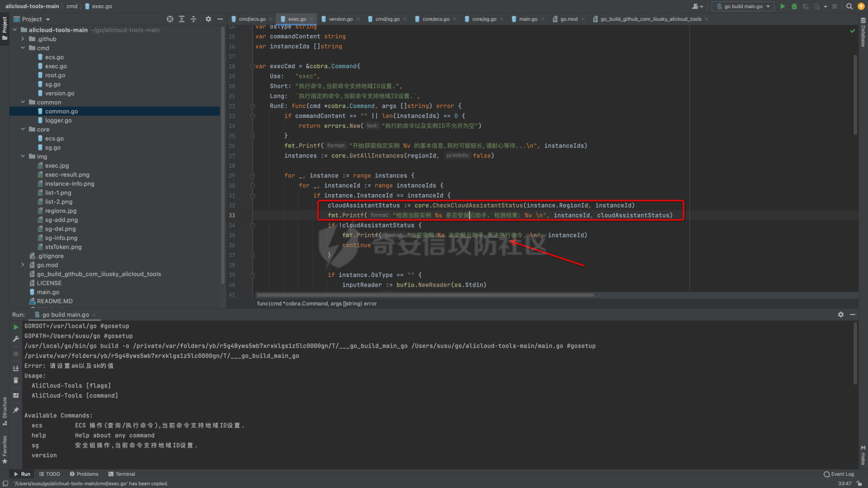Open the Structure side panel
The height and width of the screenshot is (488, 868).
pyautogui.click(x=5, y=411)
